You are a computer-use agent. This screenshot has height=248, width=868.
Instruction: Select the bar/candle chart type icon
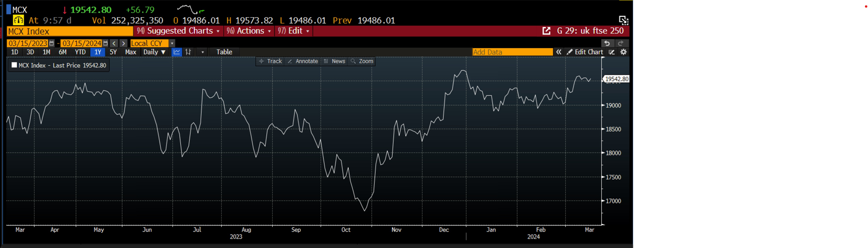(x=188, y=52)
